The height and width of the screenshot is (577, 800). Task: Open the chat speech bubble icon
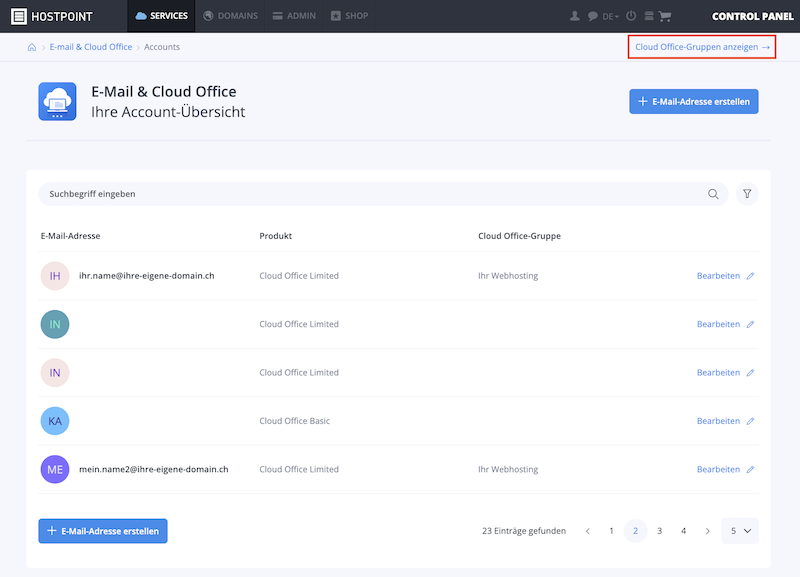tap(592, 16)
